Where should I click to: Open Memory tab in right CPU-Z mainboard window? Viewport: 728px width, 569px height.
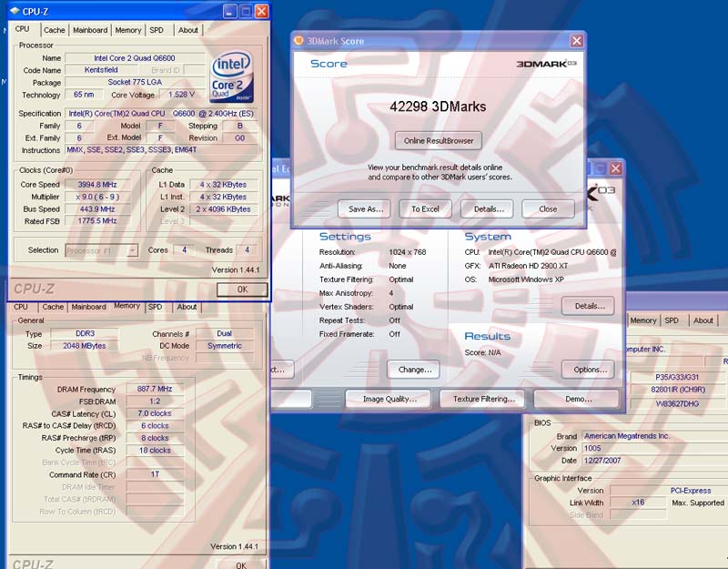pyautogui.click(x=643, y=320)
